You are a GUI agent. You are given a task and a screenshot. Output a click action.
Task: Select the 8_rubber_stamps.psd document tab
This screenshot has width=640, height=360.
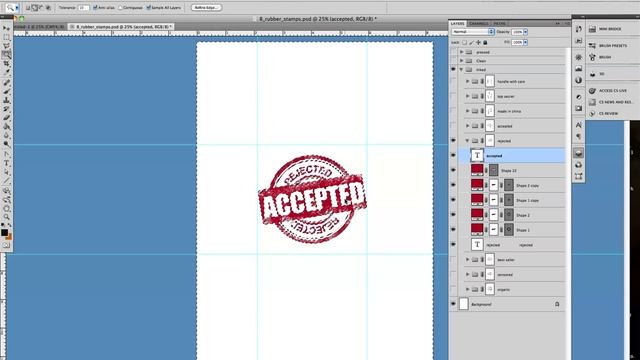[121, 27]
